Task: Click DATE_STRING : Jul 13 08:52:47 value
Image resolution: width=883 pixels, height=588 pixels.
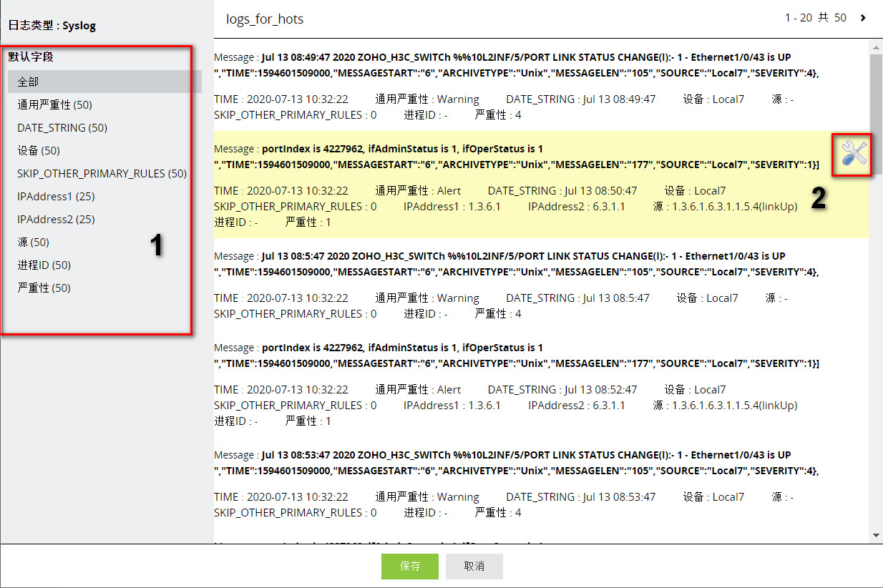Action: tap(562, 389)
